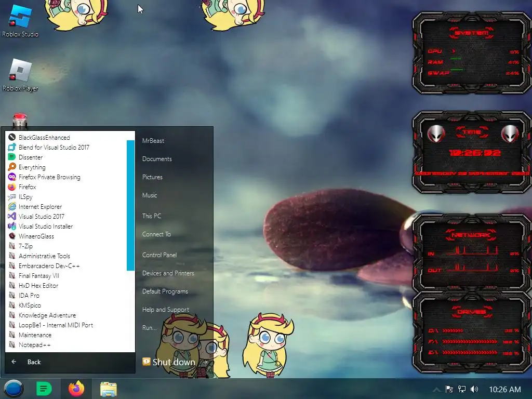532x399 pixels.
Task: Open Devices and Printers
Action: pyautogui.click(x=168, y=273)
